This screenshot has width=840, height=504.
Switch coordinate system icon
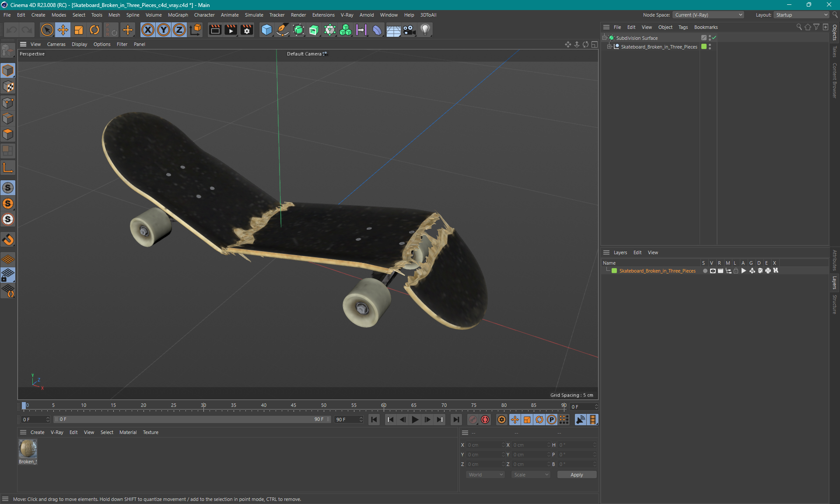[196, 30]
